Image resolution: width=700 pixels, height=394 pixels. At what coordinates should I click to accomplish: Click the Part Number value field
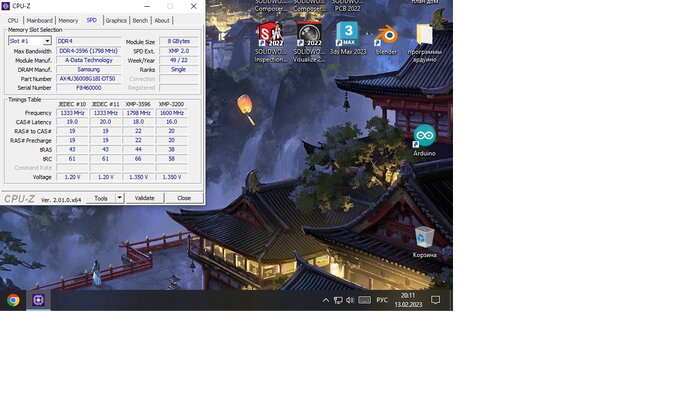click(x=88, y=79)
